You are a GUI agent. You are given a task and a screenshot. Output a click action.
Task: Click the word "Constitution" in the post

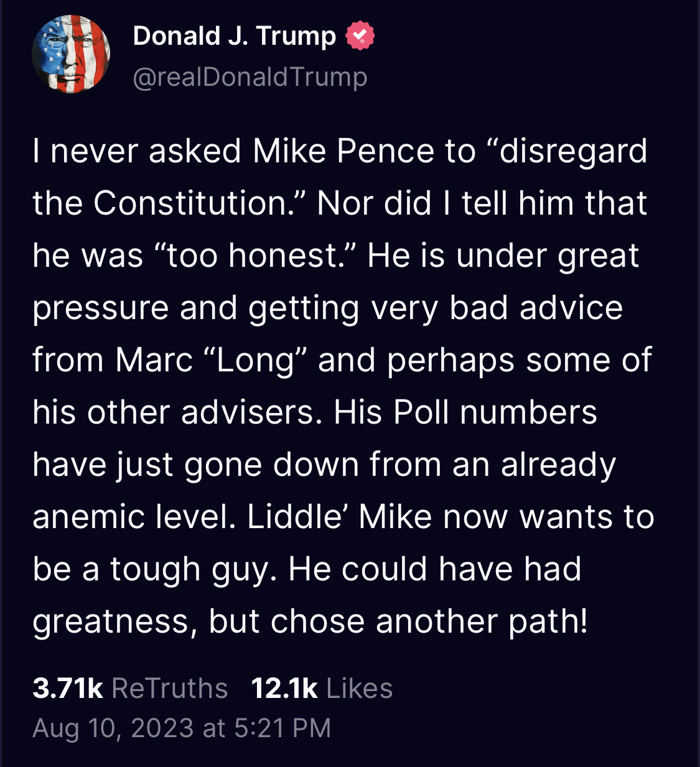point(190,203)
